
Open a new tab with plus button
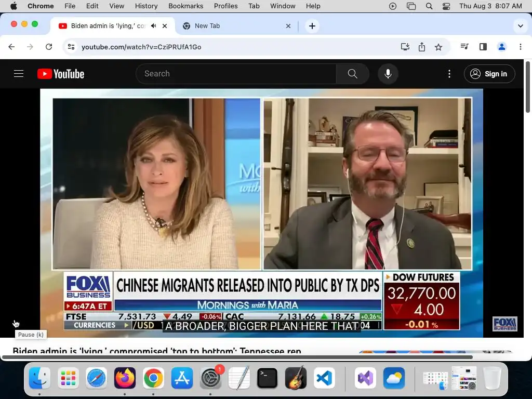click(312, 26)
